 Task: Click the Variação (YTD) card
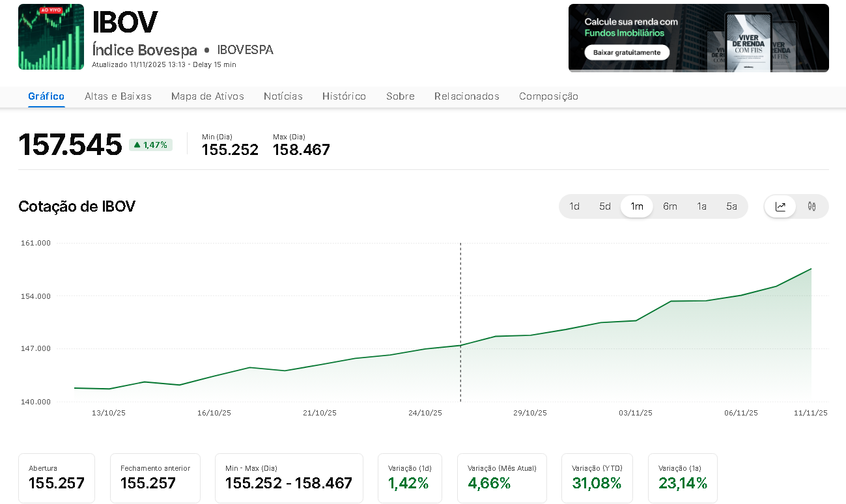[597, 478]
